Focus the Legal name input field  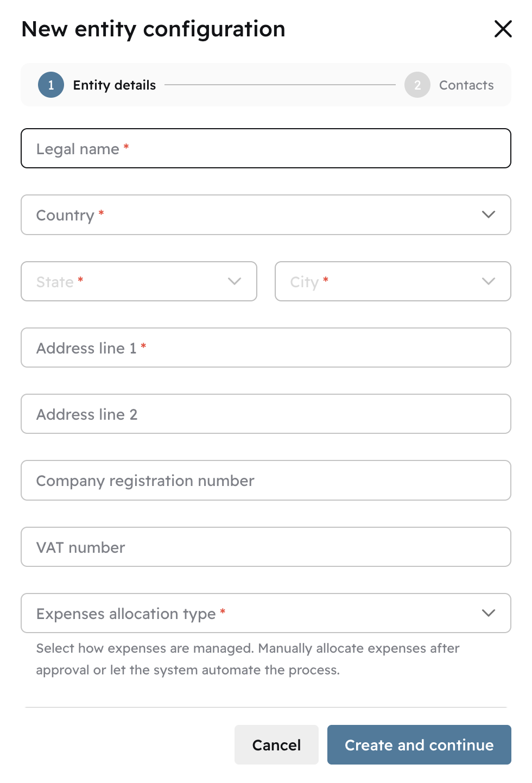point(266,149)
